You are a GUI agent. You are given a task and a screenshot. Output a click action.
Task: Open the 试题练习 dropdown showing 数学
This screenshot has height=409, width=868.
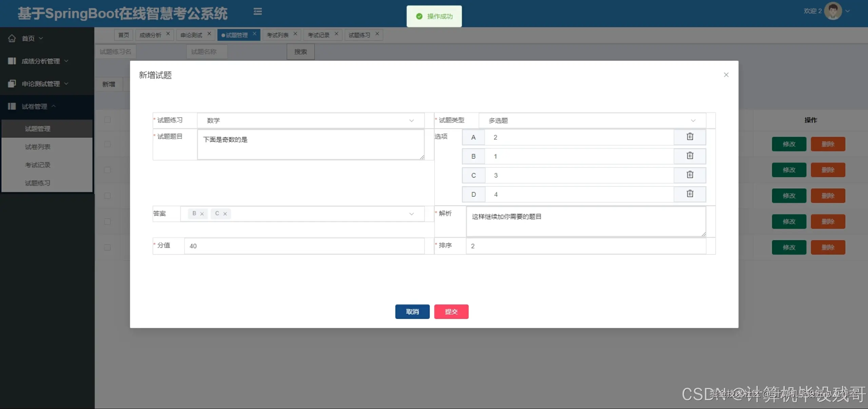[310, 120]
